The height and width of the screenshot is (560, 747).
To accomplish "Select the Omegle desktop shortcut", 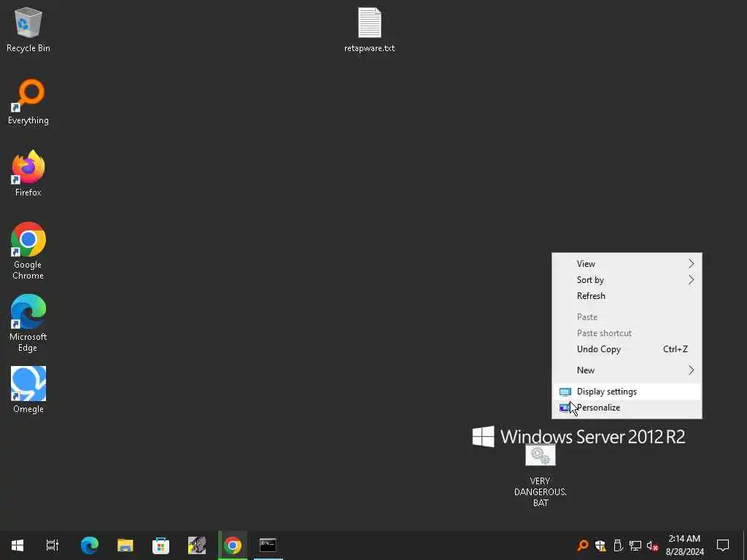I will click(28, 390).
